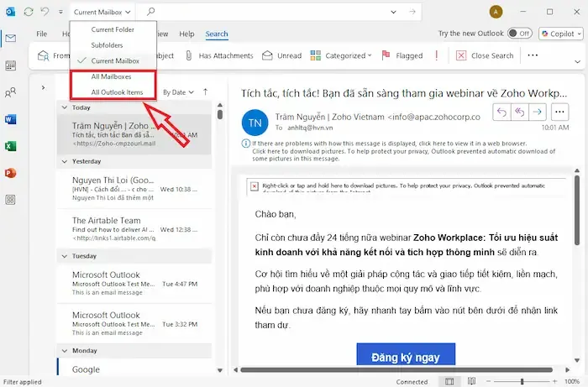The width and height of the screenshot is (588, 387).
Task: Forward the message
Action: click(537, 112)
